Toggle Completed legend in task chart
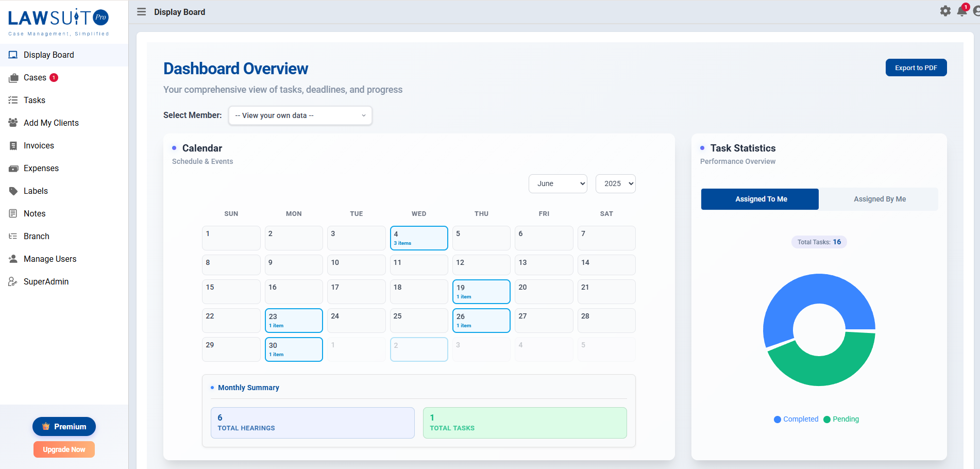The height and width of the screenshot is (469, 980). pos(796,419)
